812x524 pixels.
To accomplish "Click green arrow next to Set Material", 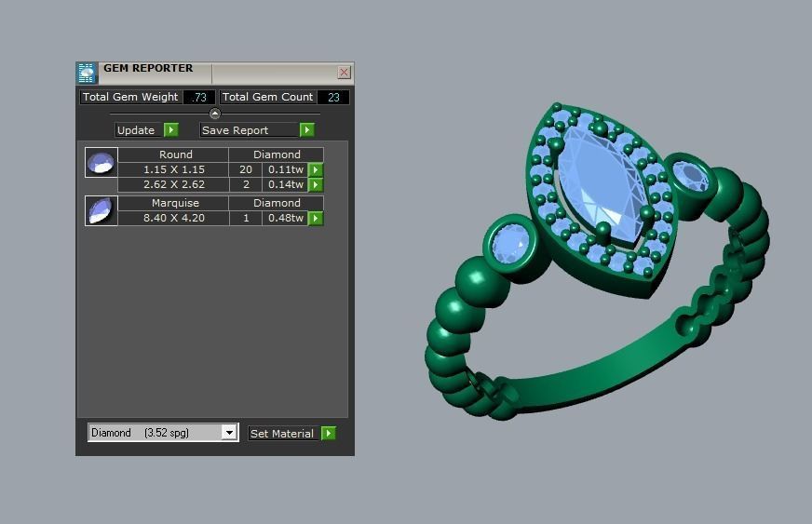I will click(x=329, y=434).
